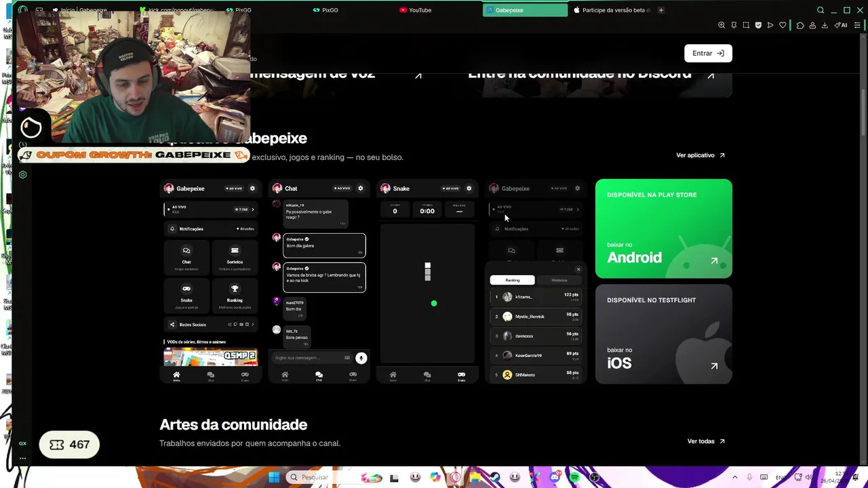This screenshot has height=488, width=868.
Task: Open Spotify from the taskbar
Action: [575, 477]
